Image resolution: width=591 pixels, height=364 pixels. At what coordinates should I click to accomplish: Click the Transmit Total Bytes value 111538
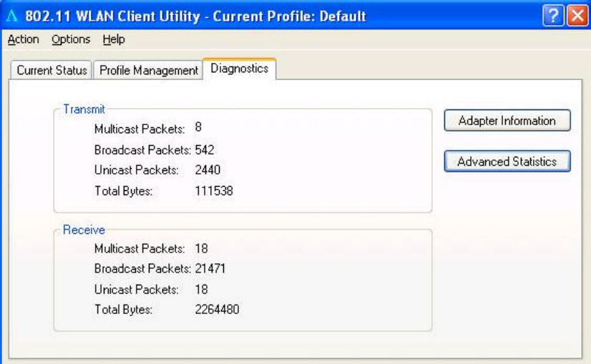(x=214, y=191)
